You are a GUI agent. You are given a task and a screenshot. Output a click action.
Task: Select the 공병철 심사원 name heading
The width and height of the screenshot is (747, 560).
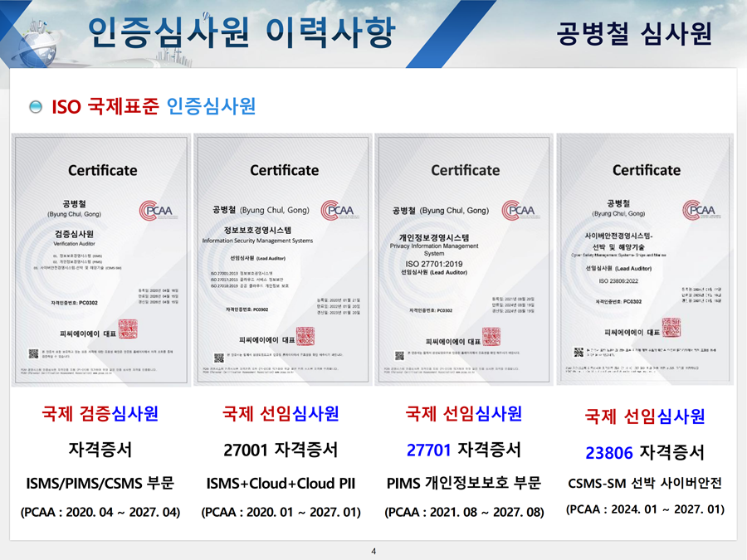pyautogui.click(x=634, y=34)
